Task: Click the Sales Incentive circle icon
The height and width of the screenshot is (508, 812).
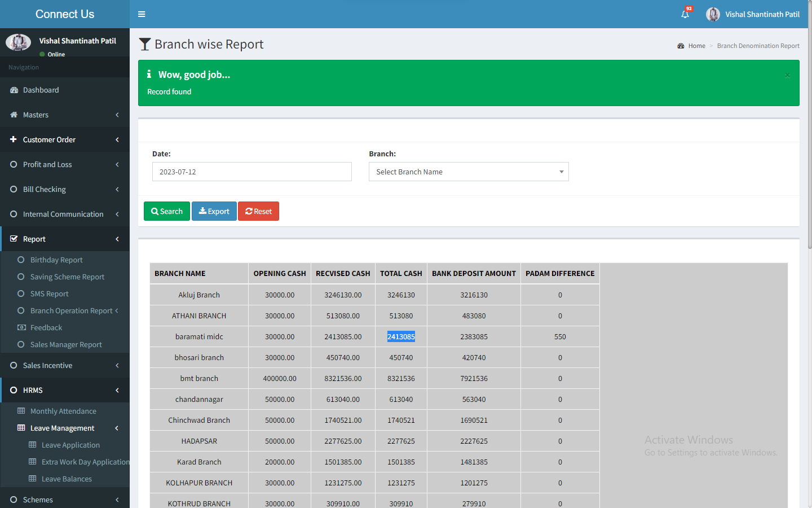Action: tap(14, 365)
